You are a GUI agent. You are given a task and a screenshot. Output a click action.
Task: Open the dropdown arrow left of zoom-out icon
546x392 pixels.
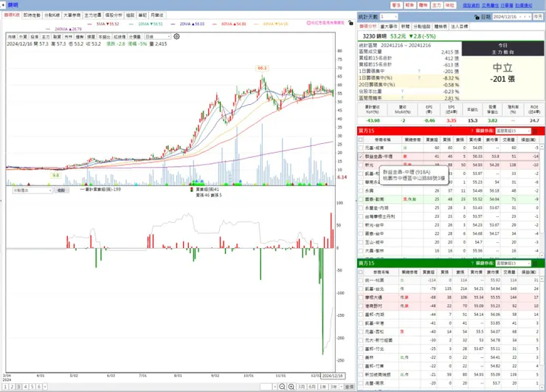[x=274, y=387]
